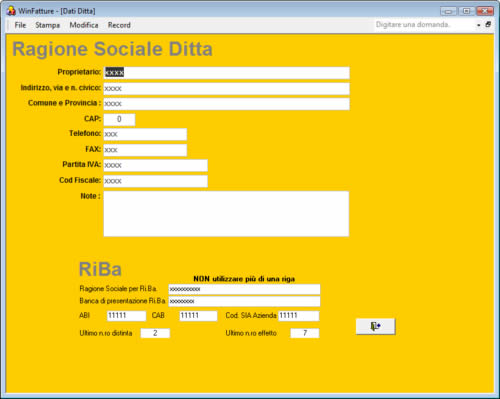Click the Indirizzo, via e n. civico field
Screen dimensions: 500x399
point(226,89)
